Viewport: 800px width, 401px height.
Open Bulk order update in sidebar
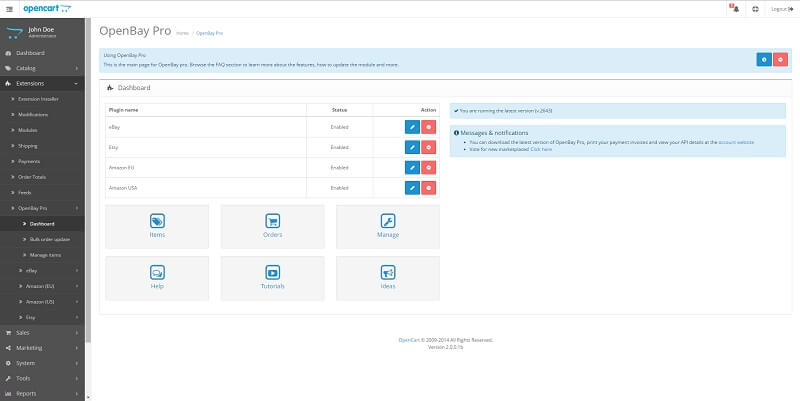pyautogui.click(x=42, y=239)
